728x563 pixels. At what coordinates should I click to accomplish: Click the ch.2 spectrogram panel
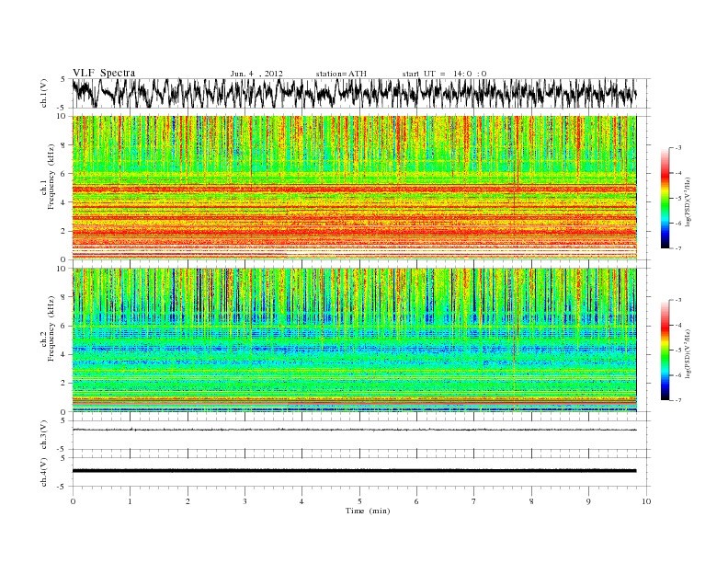pyautogui.click(x=354, y=339)
